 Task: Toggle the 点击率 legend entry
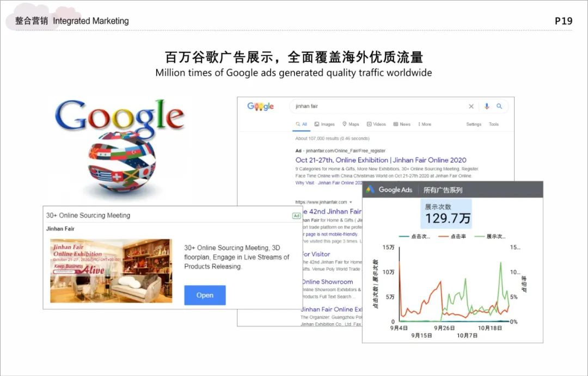click(x=452, y=237)
